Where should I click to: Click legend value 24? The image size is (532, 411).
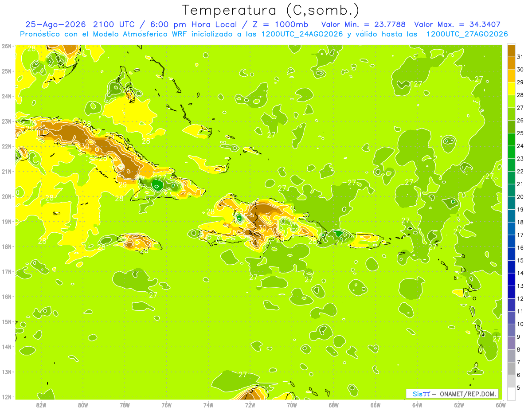pos(520,146)
